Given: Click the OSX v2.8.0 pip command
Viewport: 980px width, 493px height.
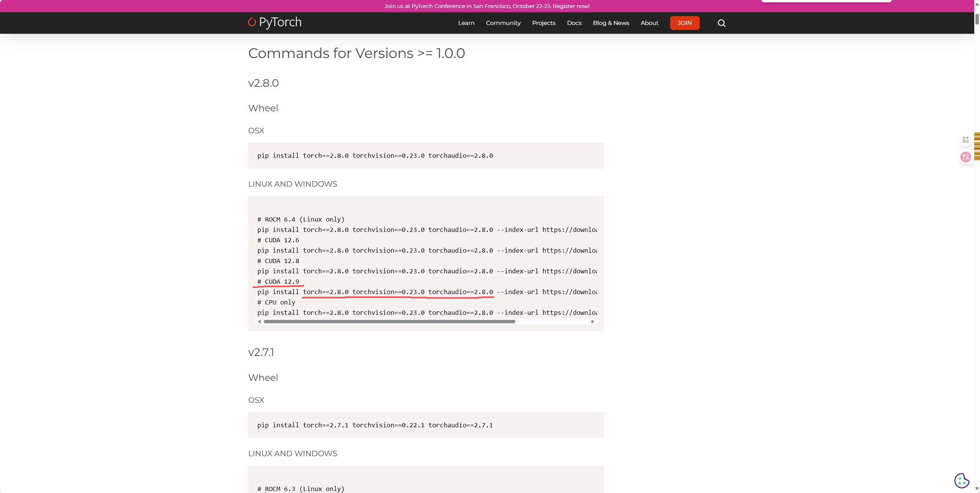Looking at the screenshot, I should 375,156.
